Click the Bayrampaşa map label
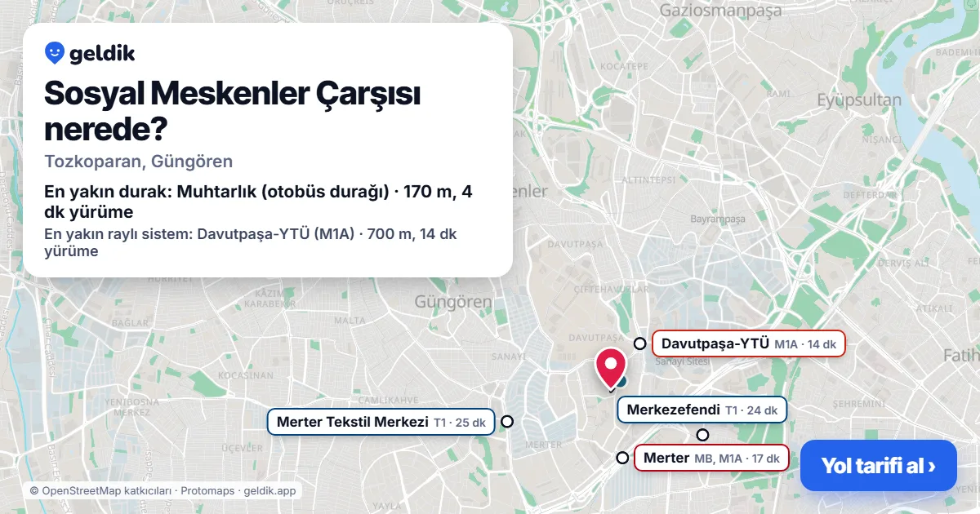980x514 pixels. (718, 219)
